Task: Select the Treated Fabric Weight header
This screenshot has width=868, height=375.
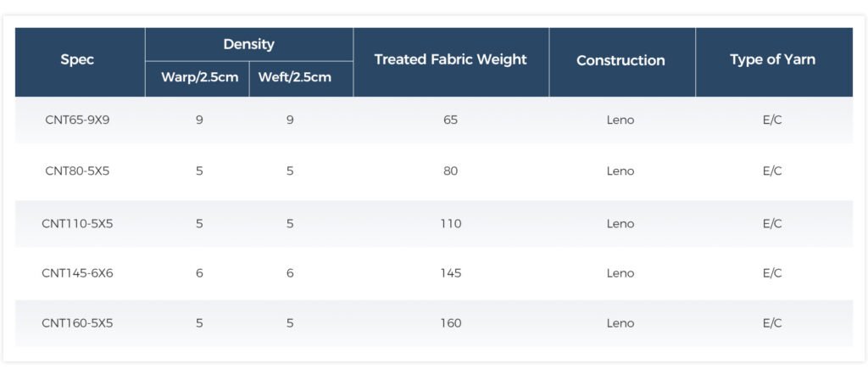Action: tap(451, 60)
